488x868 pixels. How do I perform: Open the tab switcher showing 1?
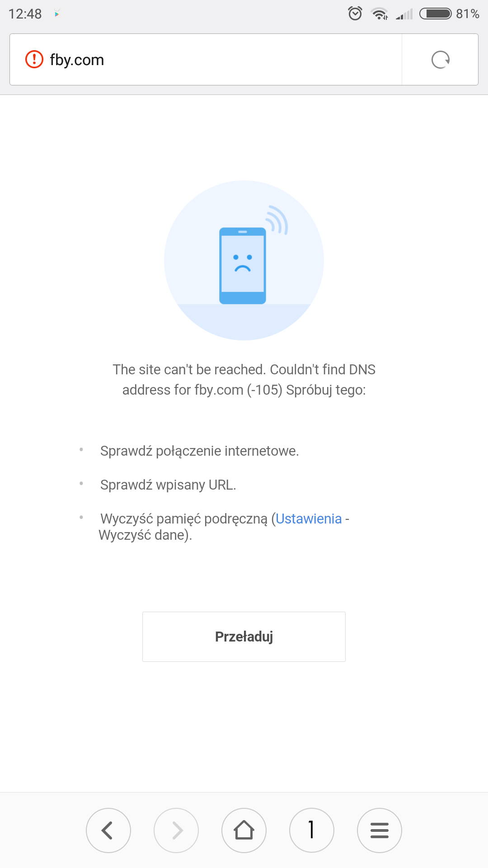tap(312, 830)
